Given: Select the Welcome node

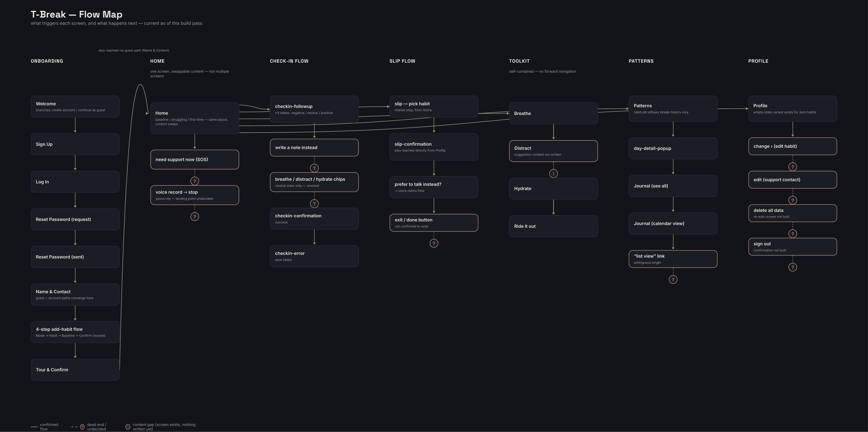Looking at the screenshot, I should pyautogui.click(x=75, y=106).
